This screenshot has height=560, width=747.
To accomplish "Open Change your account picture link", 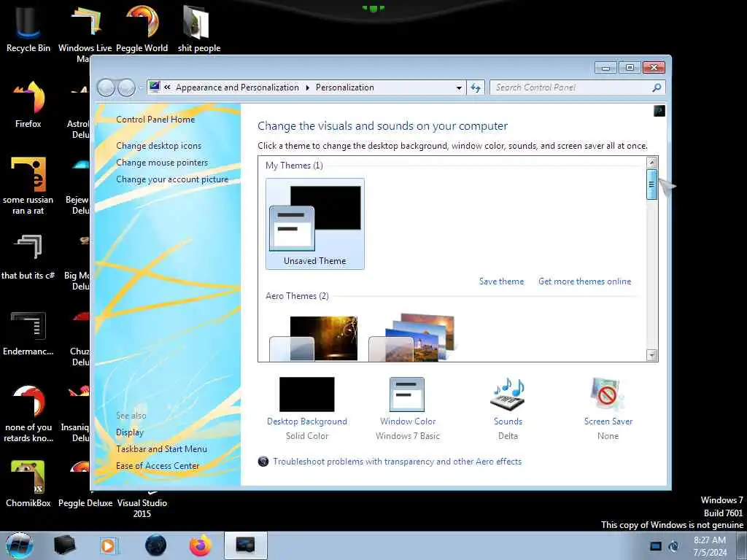I will (x=172, y=179).
